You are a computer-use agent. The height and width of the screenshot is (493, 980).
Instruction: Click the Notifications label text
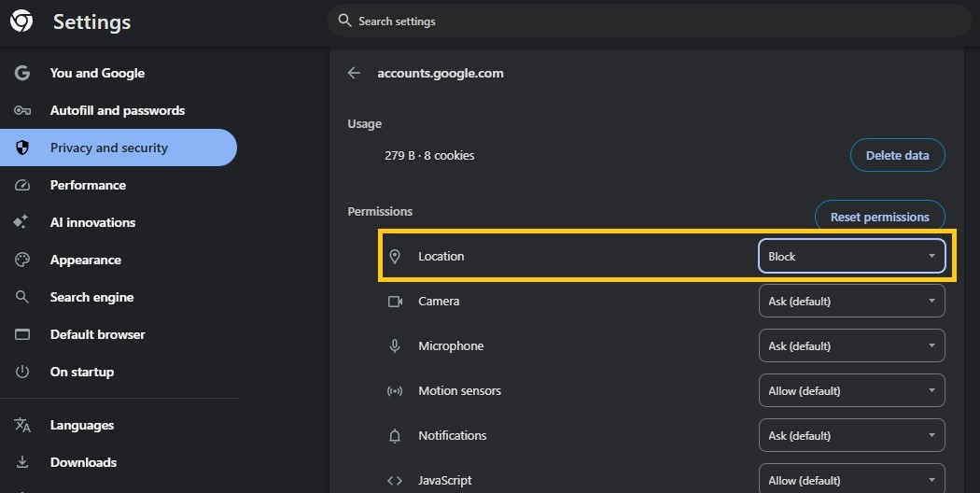(453, 436)
